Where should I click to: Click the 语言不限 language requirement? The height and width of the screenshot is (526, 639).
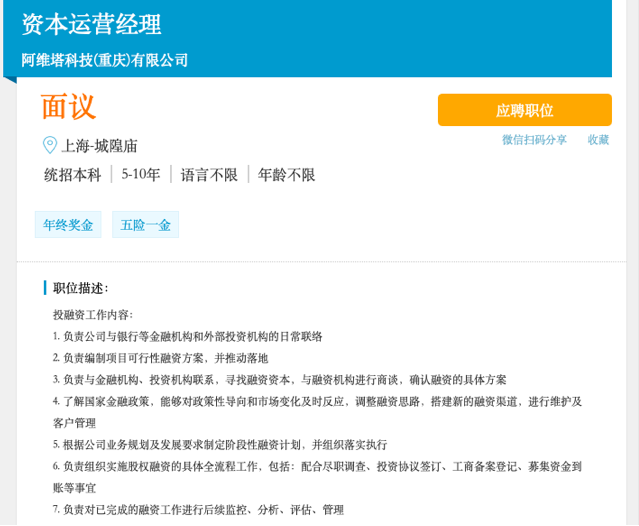(209, 175)
